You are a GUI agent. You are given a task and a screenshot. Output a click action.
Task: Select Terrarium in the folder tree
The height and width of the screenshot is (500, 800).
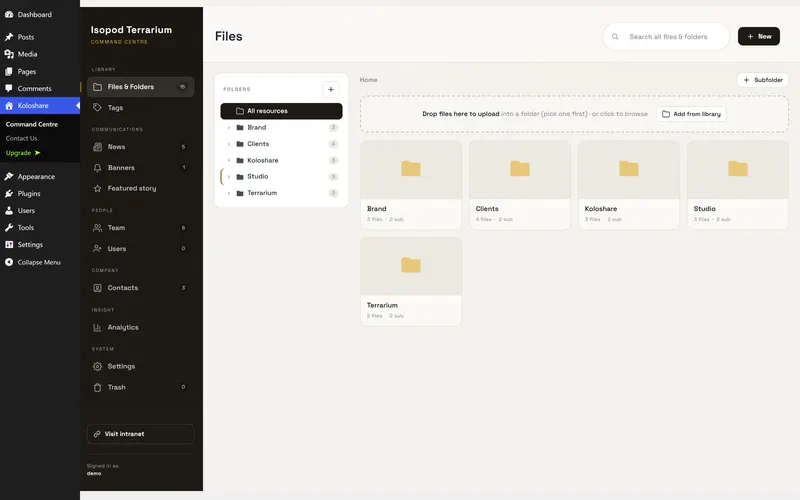click(x=281, y=193)
